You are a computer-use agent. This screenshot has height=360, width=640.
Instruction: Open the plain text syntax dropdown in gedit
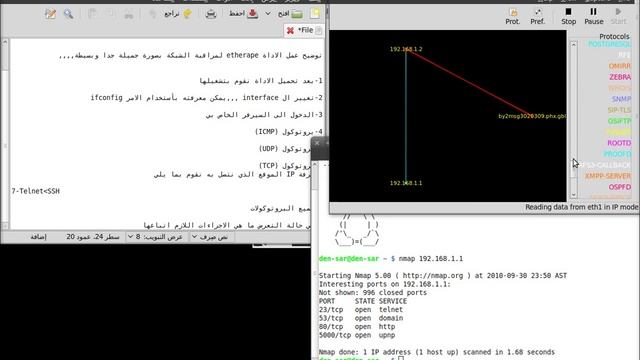pos(210,237)
